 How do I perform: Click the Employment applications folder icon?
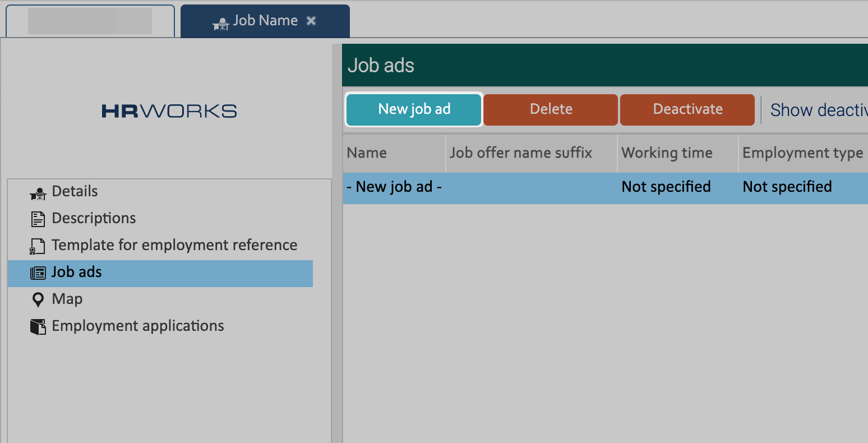pos(38,326)
